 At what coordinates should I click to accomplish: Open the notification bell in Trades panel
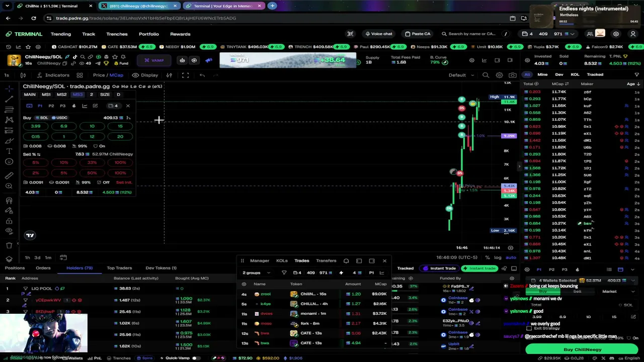[346, 261]
